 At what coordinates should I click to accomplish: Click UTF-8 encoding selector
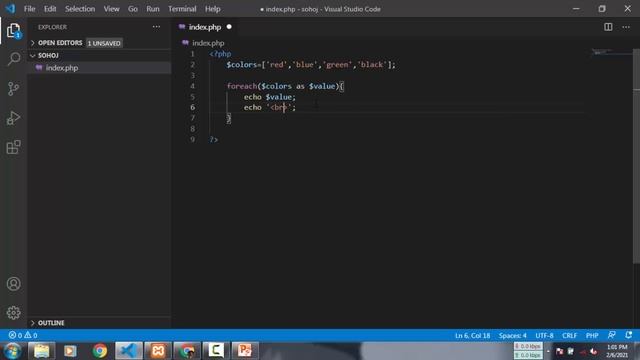point(544,335)
